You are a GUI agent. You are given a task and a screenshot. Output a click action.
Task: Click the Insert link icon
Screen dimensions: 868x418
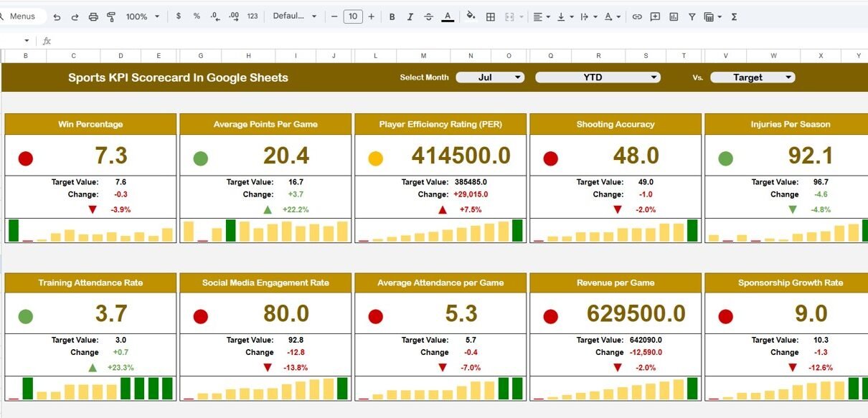[636, 16]
